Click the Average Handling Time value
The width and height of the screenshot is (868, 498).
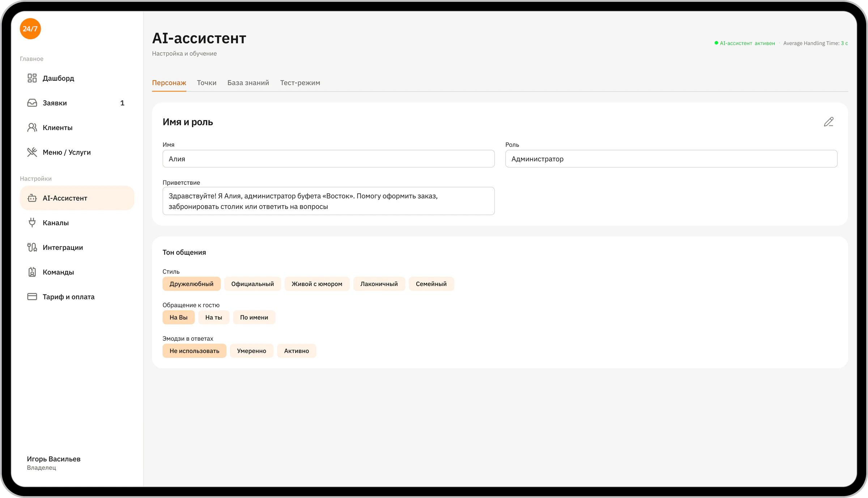coord(844,43)
